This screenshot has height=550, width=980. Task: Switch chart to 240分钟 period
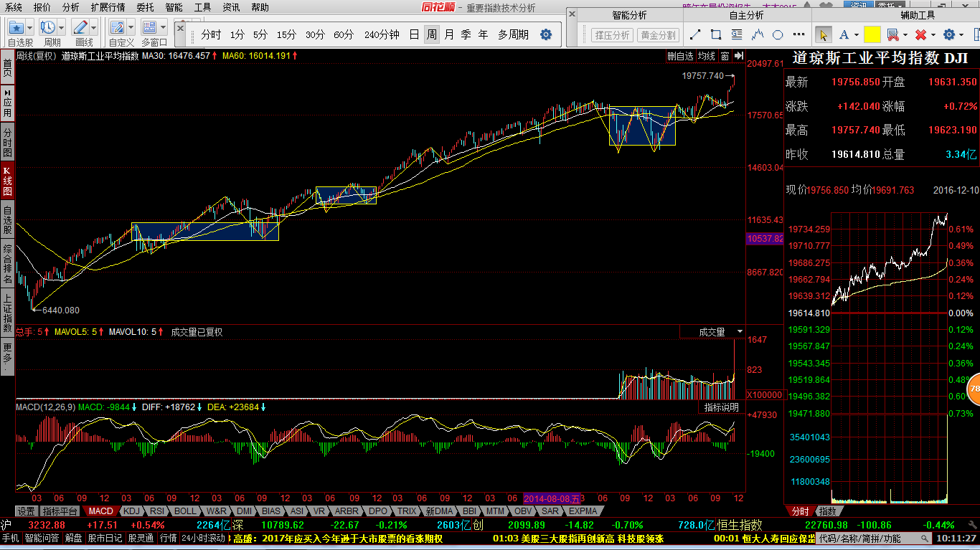382,34
